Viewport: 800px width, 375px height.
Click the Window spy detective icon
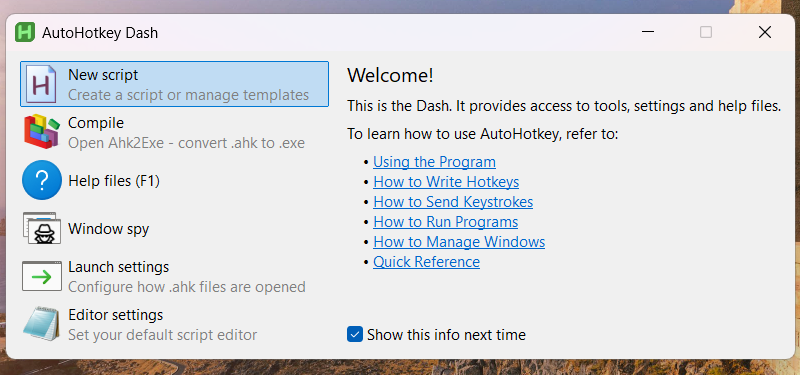42,228
